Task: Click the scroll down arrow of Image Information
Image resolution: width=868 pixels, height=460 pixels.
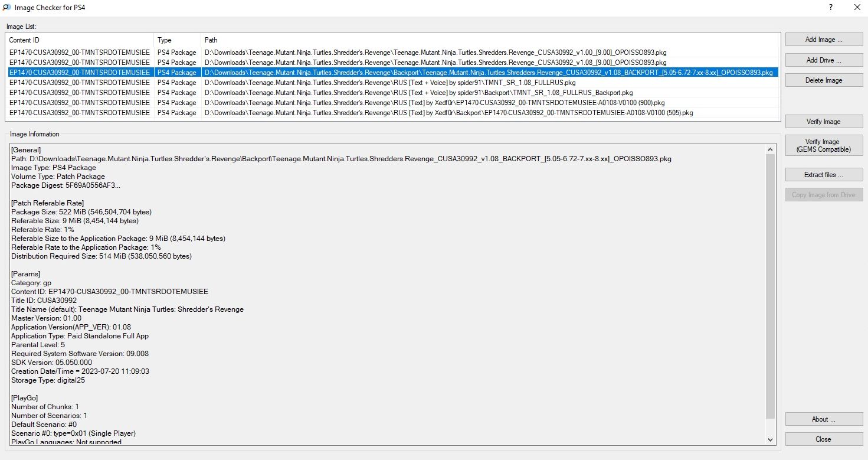Action: pos(771,439)
